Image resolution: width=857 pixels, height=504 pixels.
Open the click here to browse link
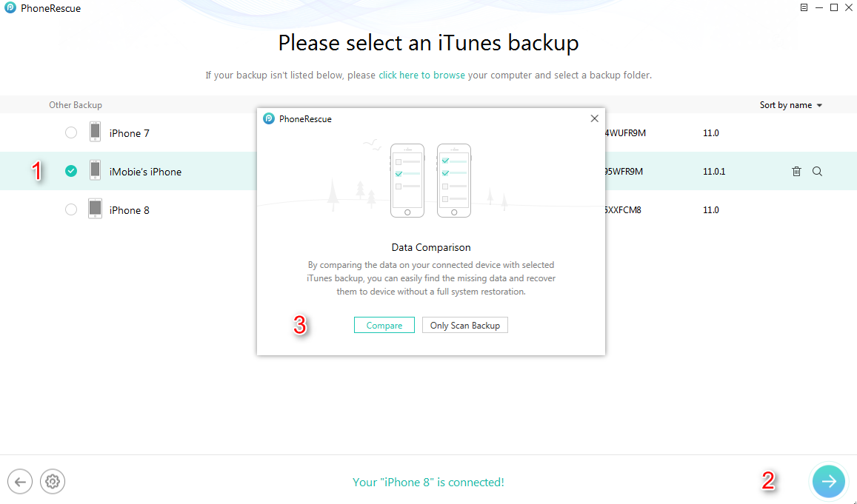coord(422,75)
